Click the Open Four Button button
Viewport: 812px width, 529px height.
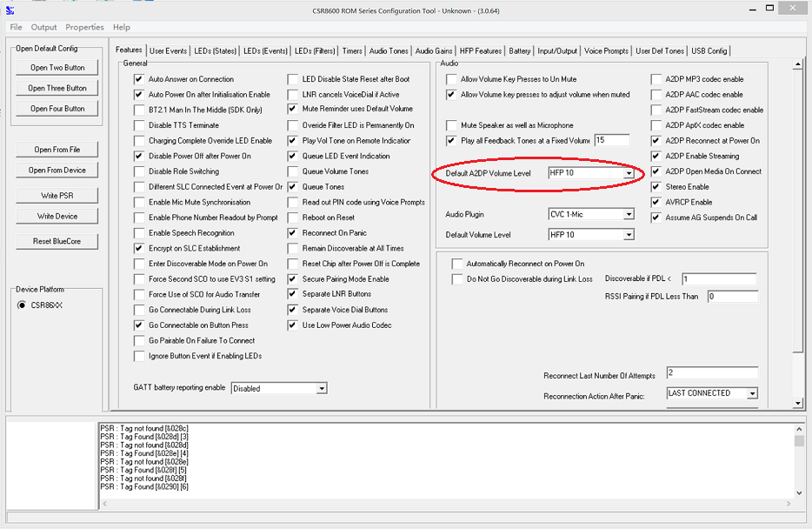coord(57,109)
